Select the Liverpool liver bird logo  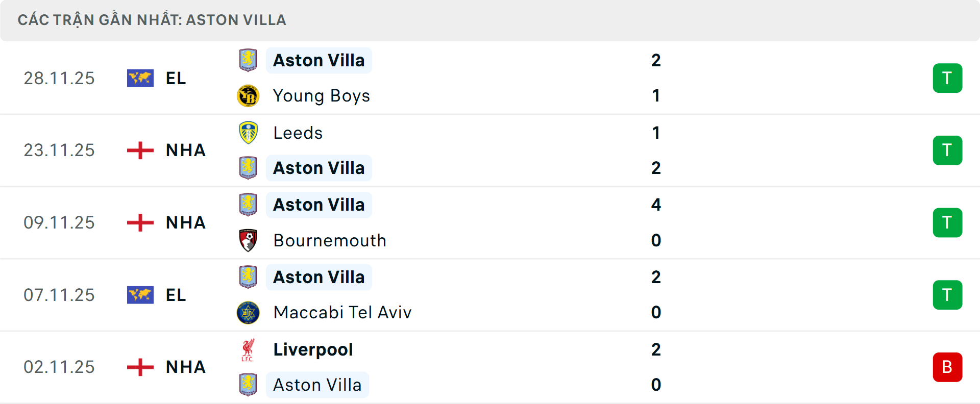(x=248, y=349)
